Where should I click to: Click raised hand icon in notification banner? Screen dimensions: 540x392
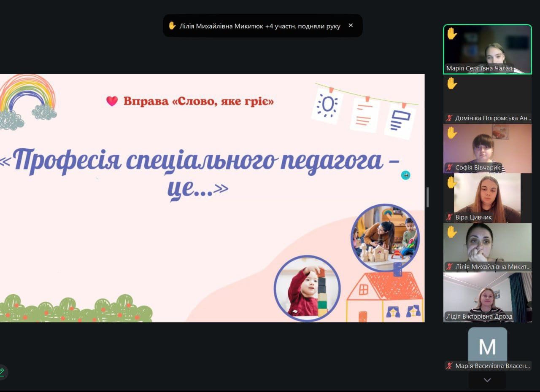172,25
